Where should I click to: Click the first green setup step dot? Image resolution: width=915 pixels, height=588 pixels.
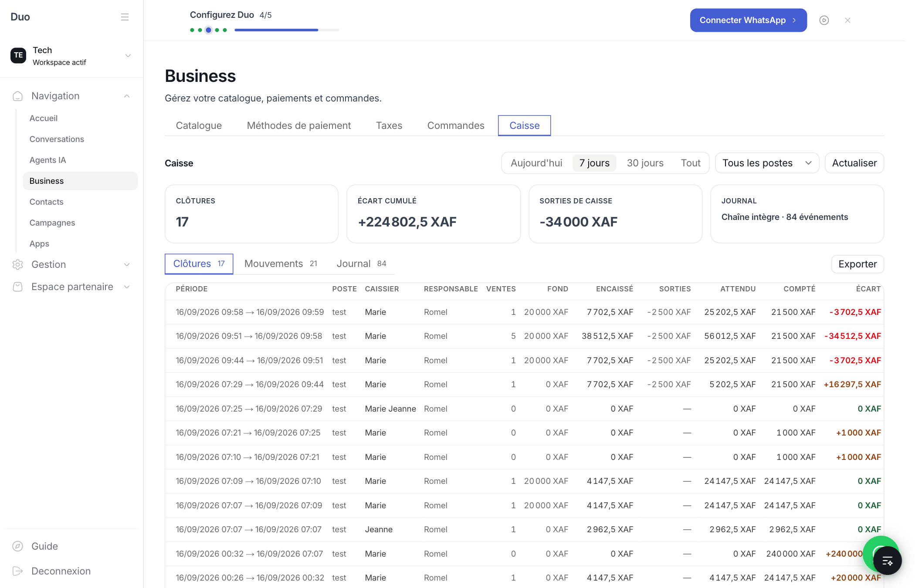coord(192,30)
